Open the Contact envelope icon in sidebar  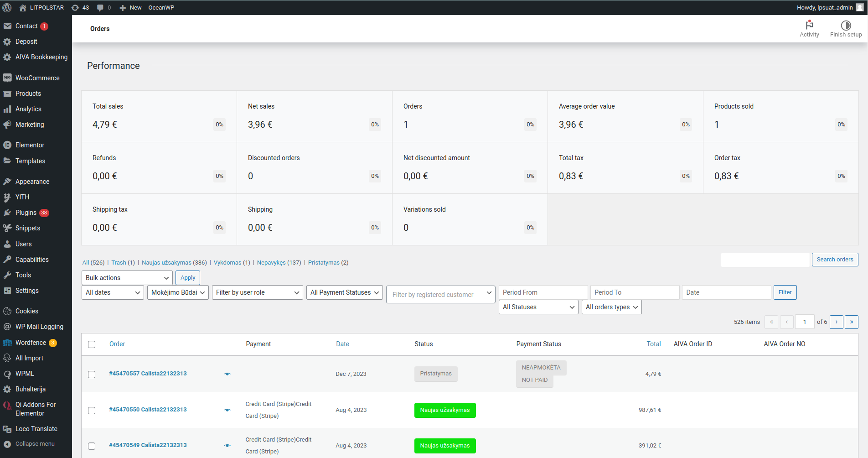pos(7,26)
